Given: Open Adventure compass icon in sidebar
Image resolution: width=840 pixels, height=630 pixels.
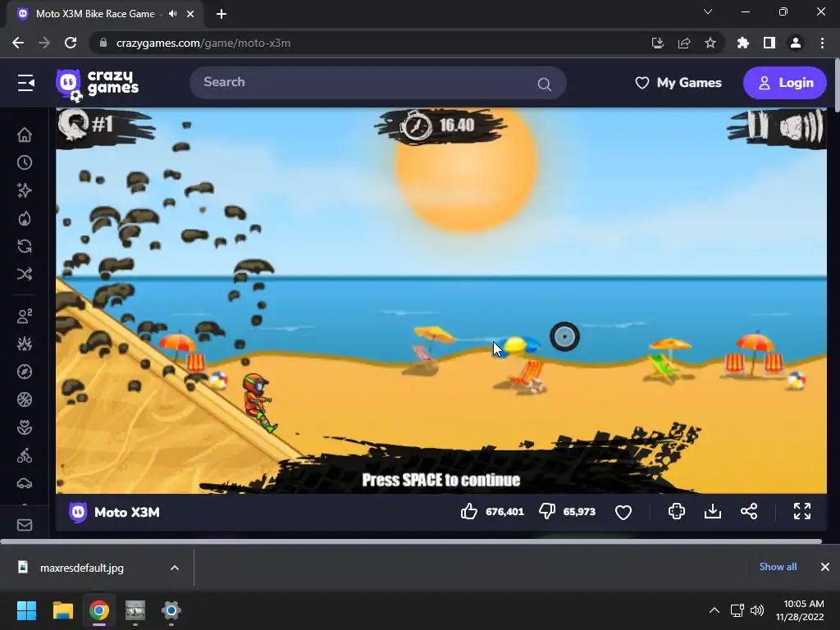Looking at the screenshot, I should 25,372.
